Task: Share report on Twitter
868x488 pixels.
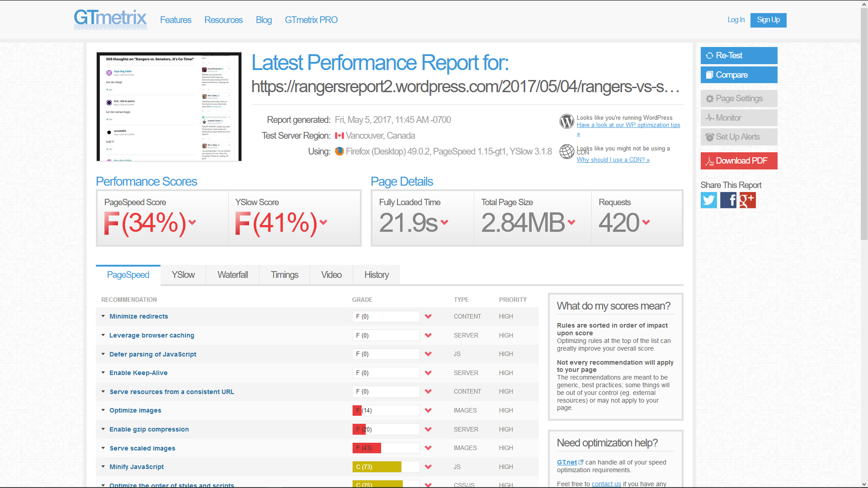Action: click(x=709, y=200)
